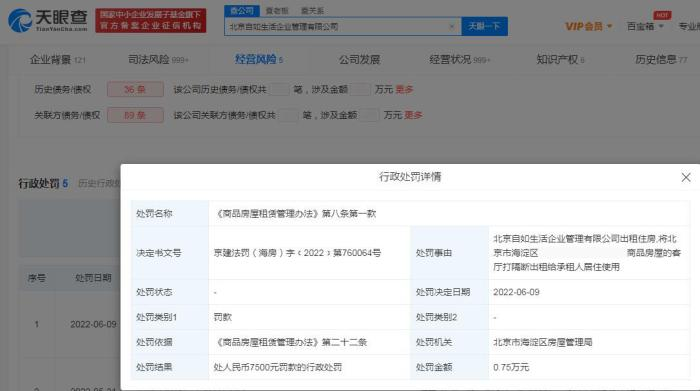This screenshot has width=700, height=391.
Task: Click the 89条 related-party debt button
Action: pyautogui.click(x=135, y=115)
